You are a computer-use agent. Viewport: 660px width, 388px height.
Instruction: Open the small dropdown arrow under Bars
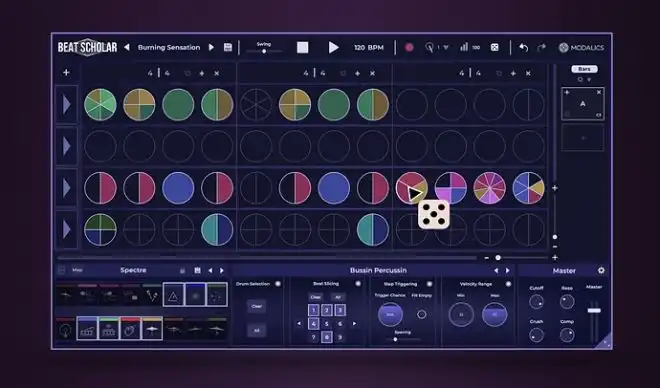point(589,80)
